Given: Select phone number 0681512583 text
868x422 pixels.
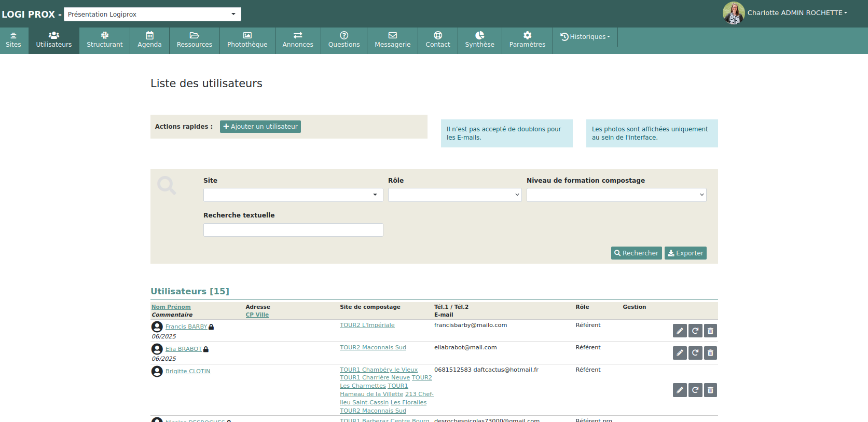Looking at the screenshot, I should pyautogui.click(x=453, y=370).
